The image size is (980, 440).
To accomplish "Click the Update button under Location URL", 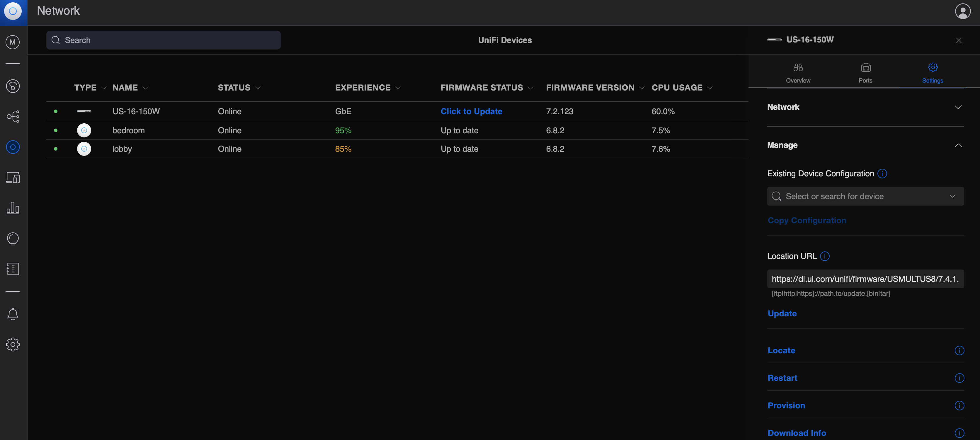I will point(782,314).
